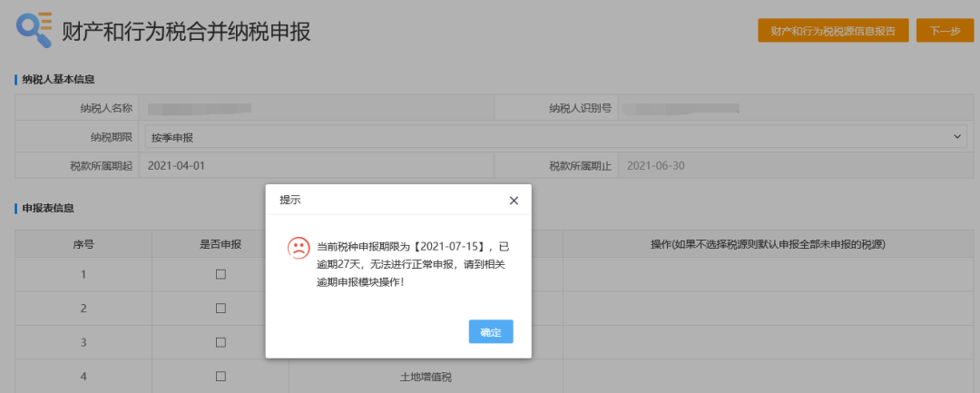Click the dialog title 提示
This screenshot has height=393, width=980.
click(289, 201)
